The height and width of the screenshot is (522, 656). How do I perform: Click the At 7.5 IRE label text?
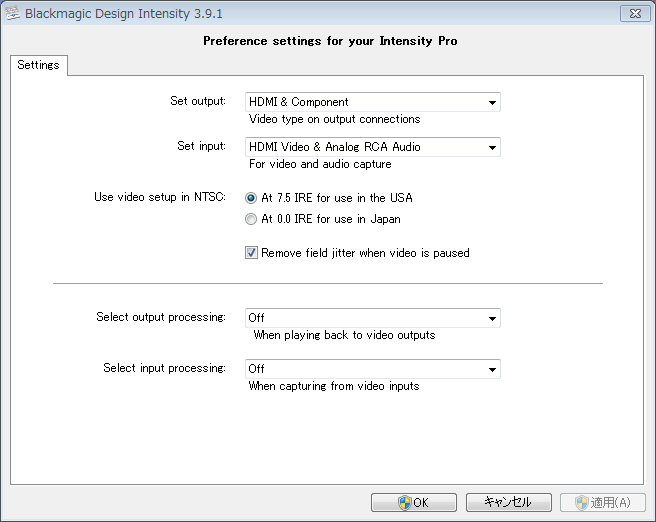(337, 198)
